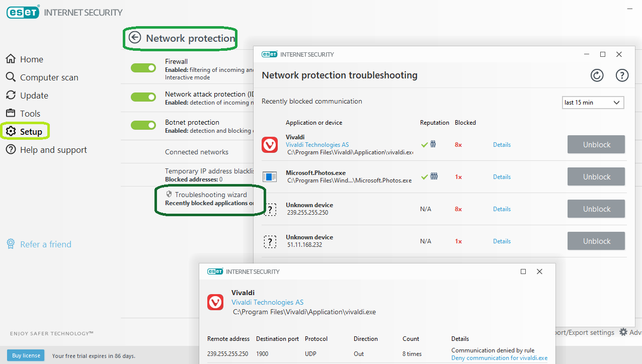Screen dimensions: 642x364
Task: Click Deny communication for vivaldi.exe rule link
Action: 499,358
